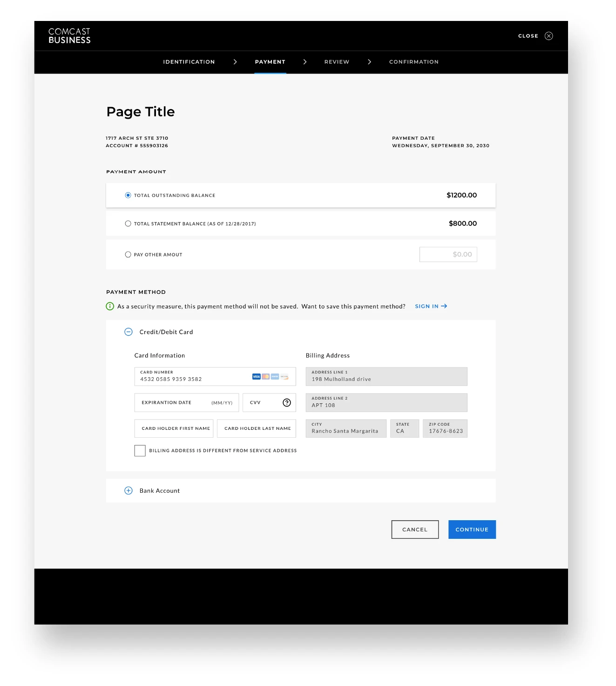Click the $800.00 statement balance amount
The height and width of the screenshot is (686, 616).
click(x=463, y=224)
